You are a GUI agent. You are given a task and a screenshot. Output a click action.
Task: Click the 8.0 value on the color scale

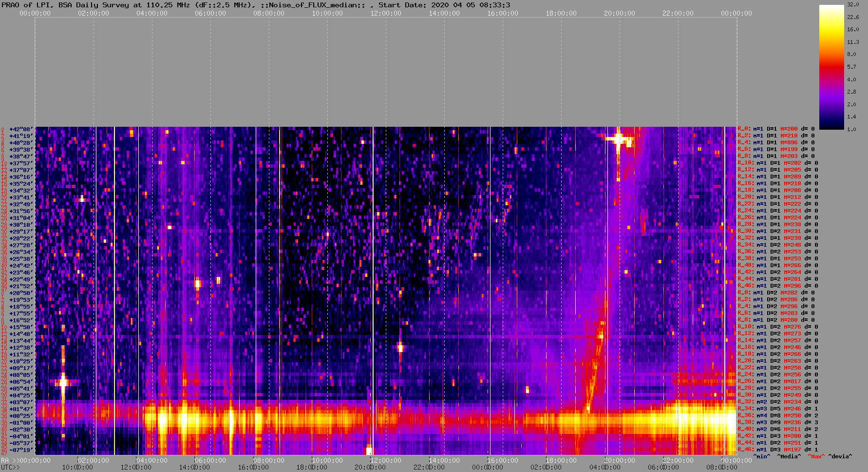[x=851, y=54]
